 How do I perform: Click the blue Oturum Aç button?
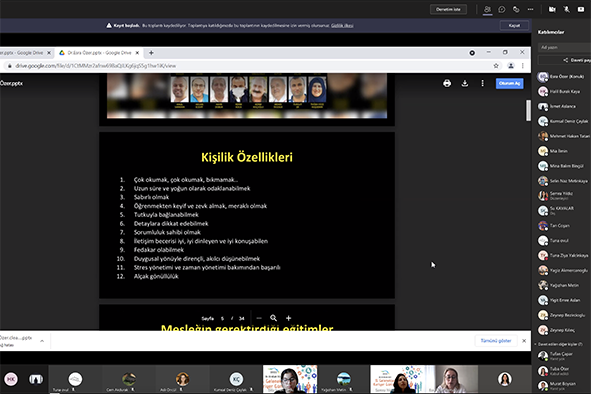click(509, 83)
